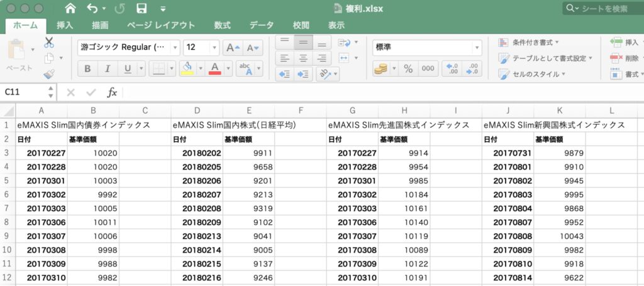Toggle bold formatting
The width and height of the screenshot is (644, 286).
point(87,69)
